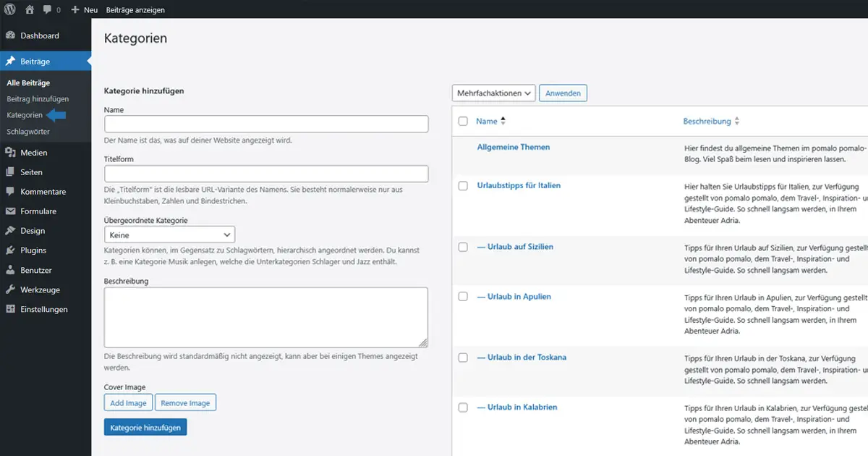Screen dimensions: 868x456
Task: Click Name column header text
Action: click(x=487, y=121)
